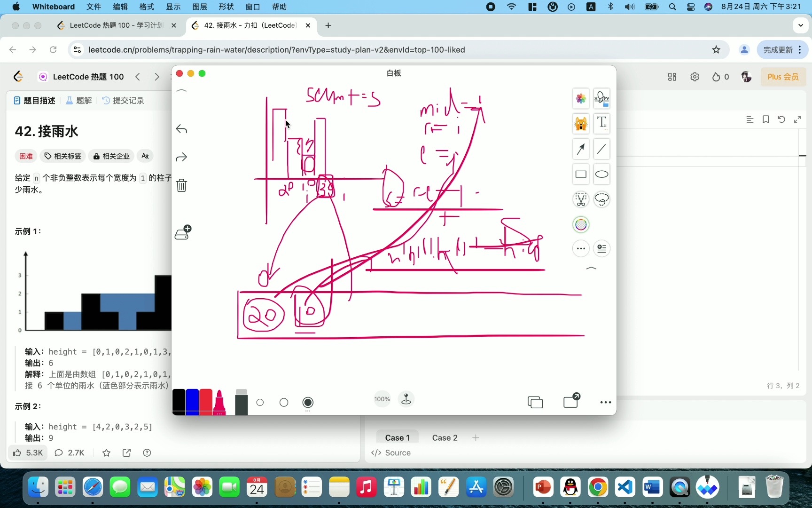Open the signature file insert tool

602,98
